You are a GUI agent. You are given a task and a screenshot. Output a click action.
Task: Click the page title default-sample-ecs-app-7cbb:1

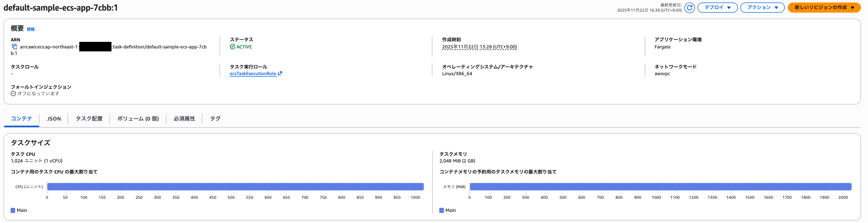[x=61, y=8]
